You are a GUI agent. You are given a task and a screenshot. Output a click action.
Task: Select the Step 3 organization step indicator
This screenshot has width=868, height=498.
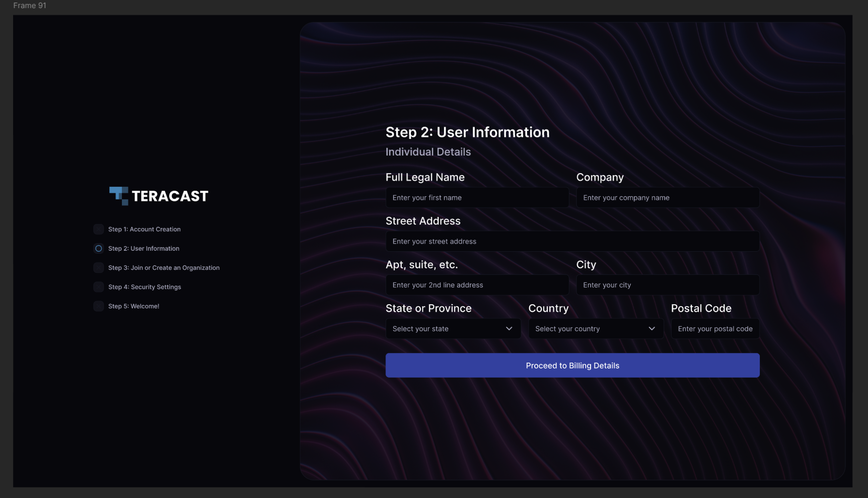pyautogui.click(x=99, y=268)
